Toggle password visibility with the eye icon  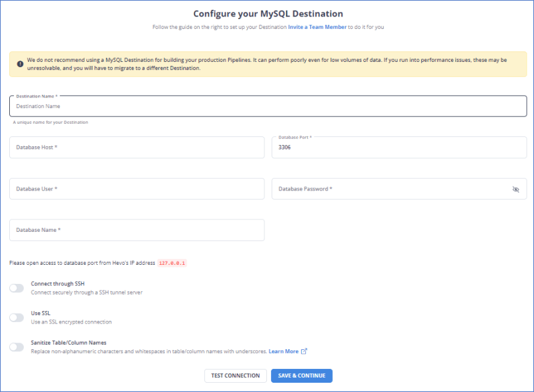pyautogui.click(x=516, y=188)
